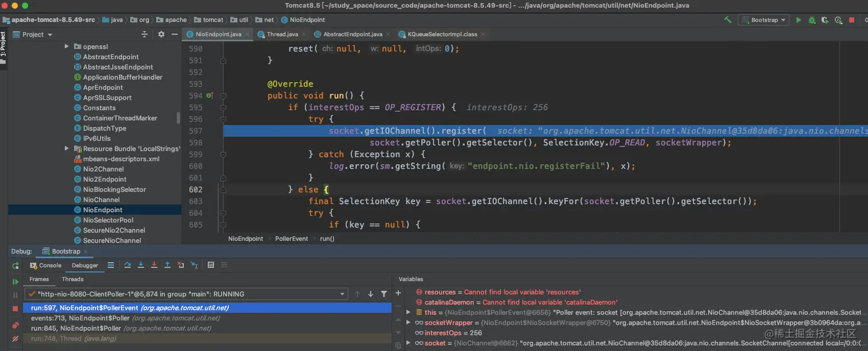Screen dimensions: 868x351
Task: Select NioBlockingSelector in project tree
Action: pyautogui.click(x=114, y=189)
